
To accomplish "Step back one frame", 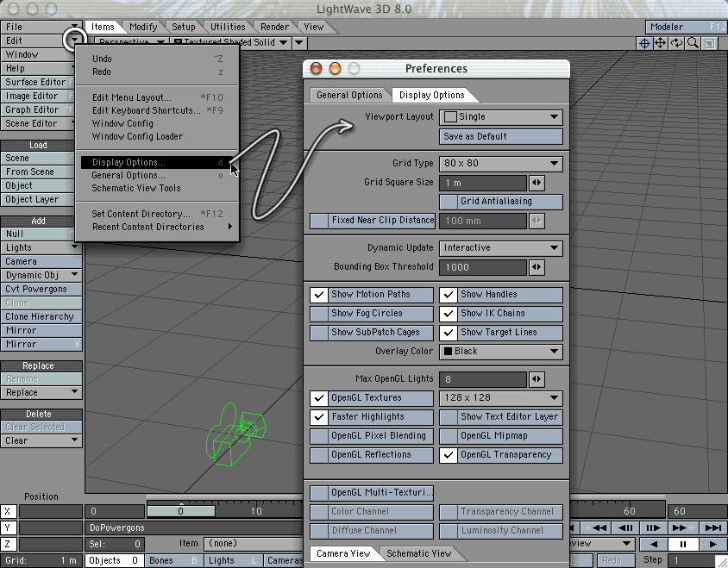I will 625,527.
